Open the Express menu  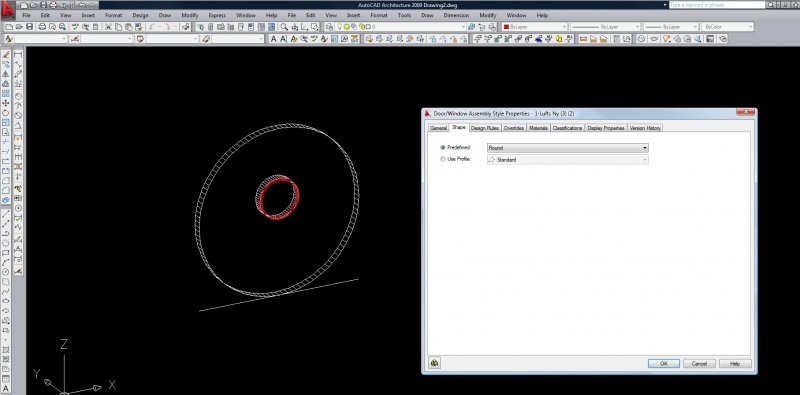217,15
